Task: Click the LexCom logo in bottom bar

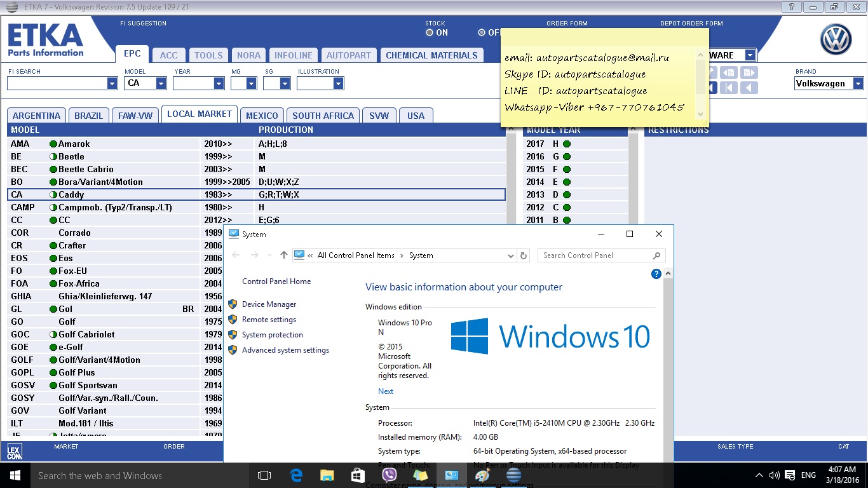Action: [x=15, y=452]
